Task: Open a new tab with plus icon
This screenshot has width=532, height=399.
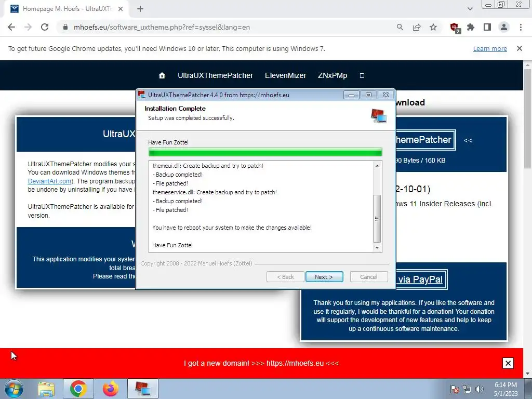Action: (x=140, y=9)
